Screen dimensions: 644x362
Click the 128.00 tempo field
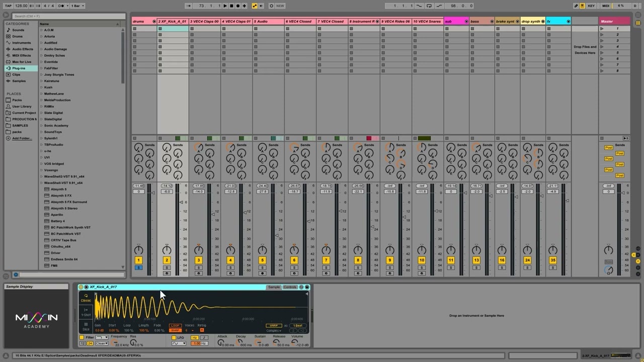click(x=21, y=6)
